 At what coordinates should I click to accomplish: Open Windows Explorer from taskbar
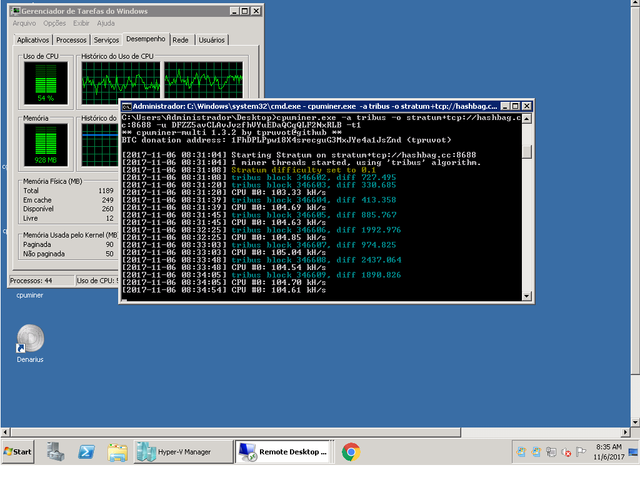coord(118,452)
